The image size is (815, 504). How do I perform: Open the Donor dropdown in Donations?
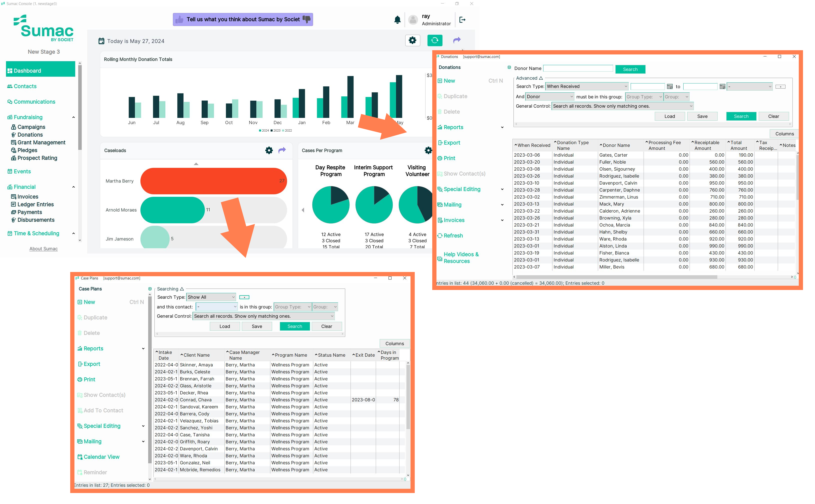(550, 97)
